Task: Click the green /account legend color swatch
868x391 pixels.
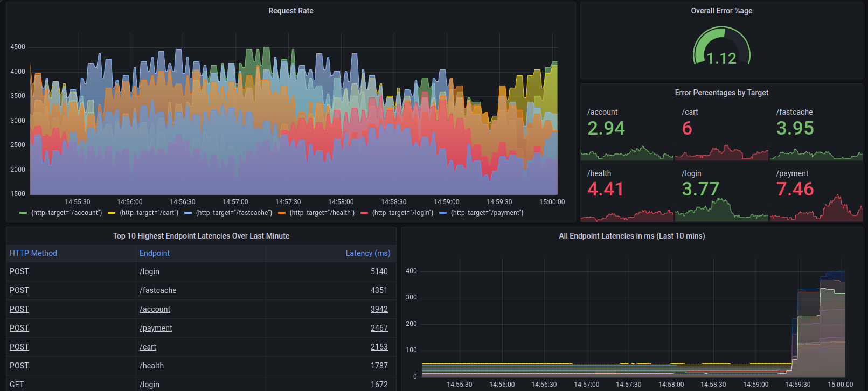Action: [x=23, y=213]
